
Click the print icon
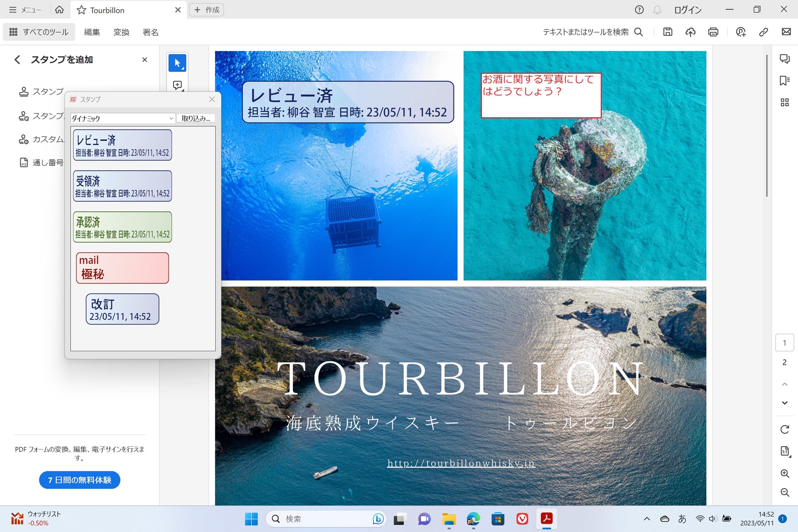coord(713,32)
